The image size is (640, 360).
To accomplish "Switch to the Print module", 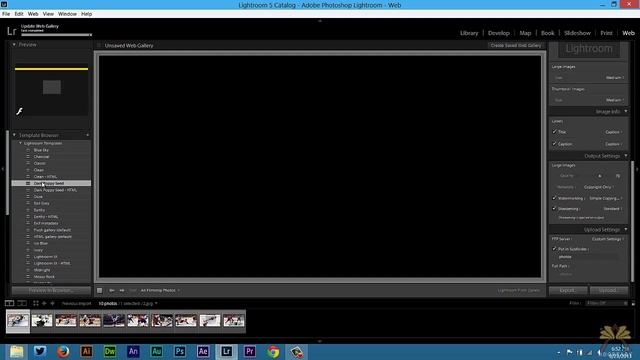I will coord(606,33).
